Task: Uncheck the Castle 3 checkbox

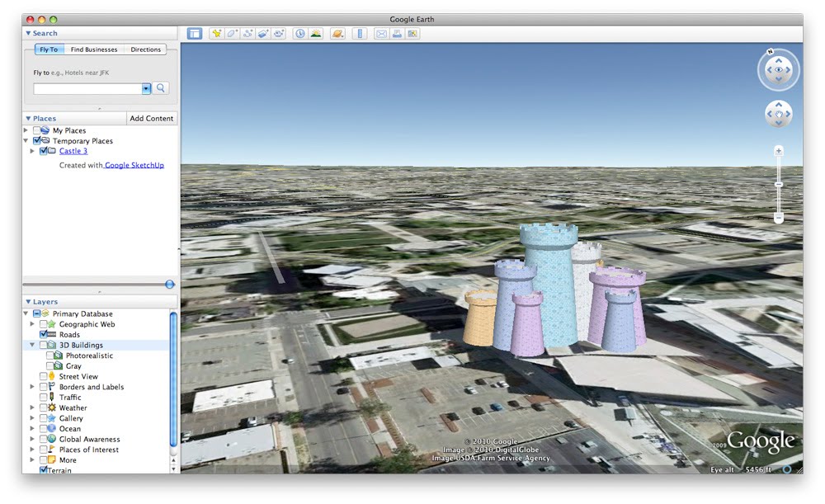Action: point(44,151)
